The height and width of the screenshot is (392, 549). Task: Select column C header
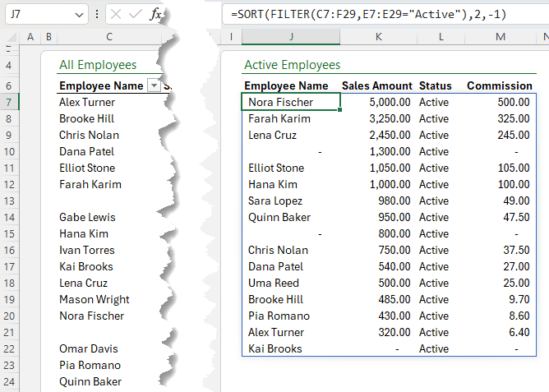109,37
